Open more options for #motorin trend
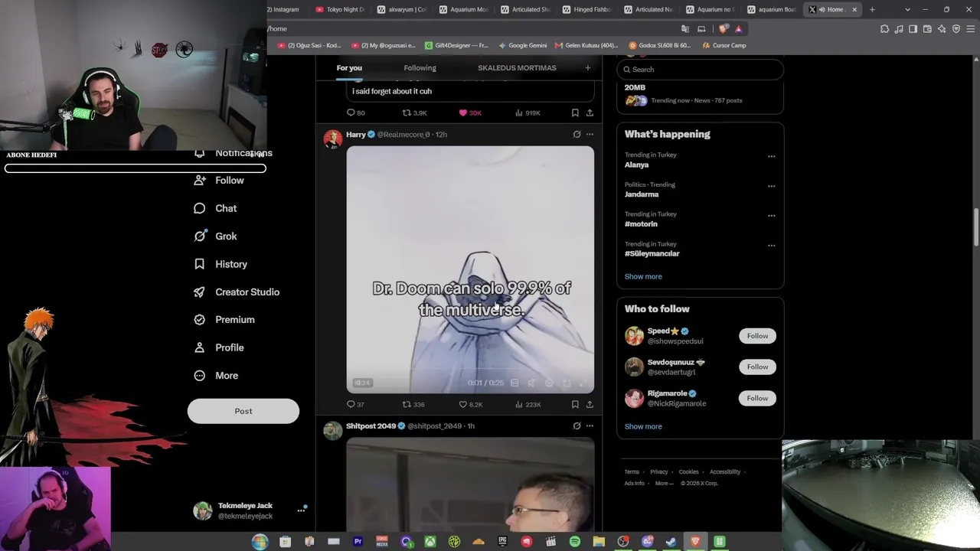This screenshot has width=980, height=551. (x=771, y=216)
